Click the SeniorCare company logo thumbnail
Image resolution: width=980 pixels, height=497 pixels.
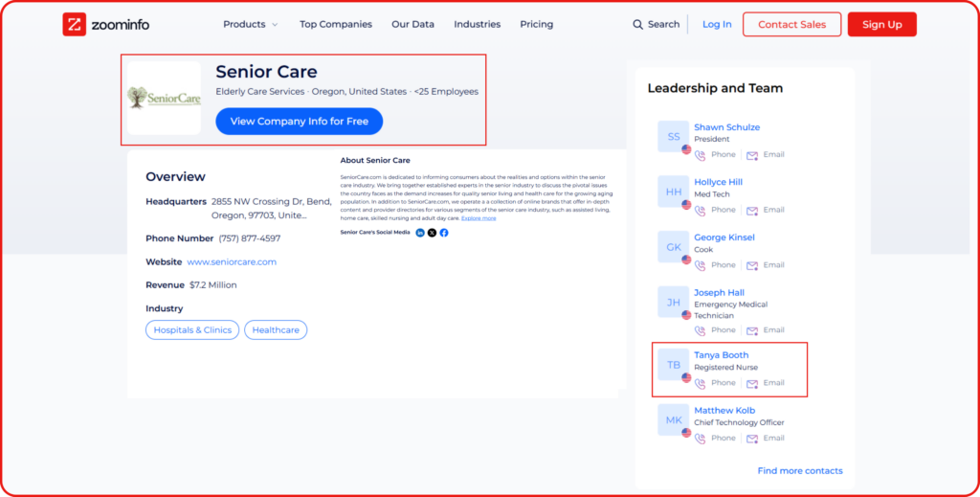click(164, 98)
